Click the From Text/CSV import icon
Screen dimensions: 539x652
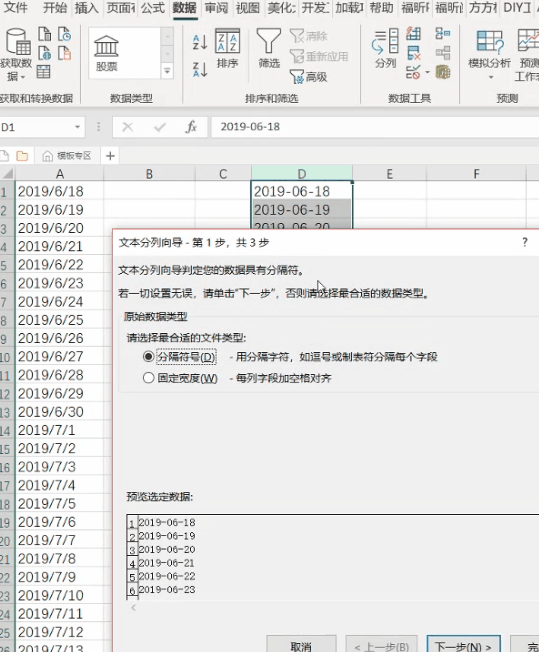click(45, 34)
